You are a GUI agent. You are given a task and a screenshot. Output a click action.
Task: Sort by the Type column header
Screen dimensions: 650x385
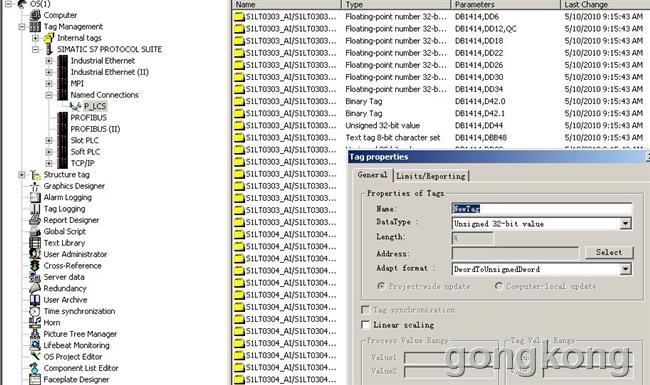(396, 5)
